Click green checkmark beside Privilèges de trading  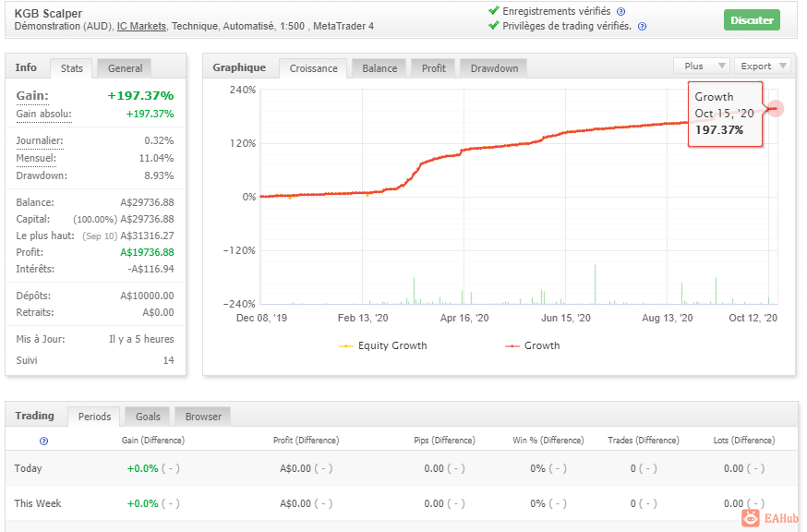494,25
